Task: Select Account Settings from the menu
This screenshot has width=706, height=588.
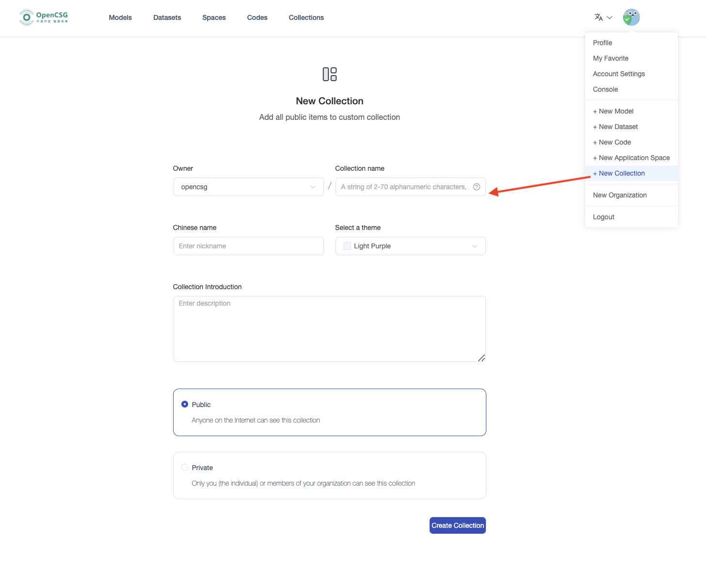Action: coord(619,74)
